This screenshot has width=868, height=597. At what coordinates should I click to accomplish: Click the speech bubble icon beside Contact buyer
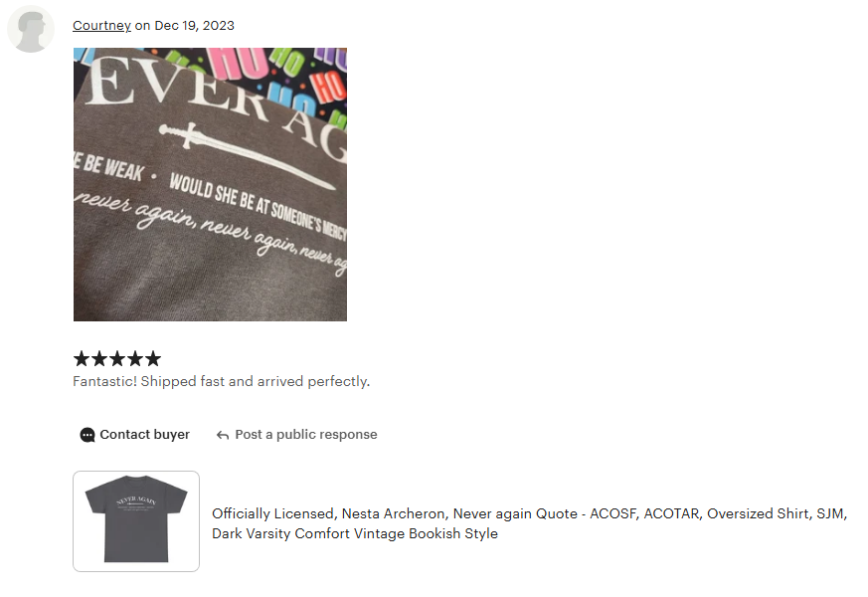[x=87, y=435]
